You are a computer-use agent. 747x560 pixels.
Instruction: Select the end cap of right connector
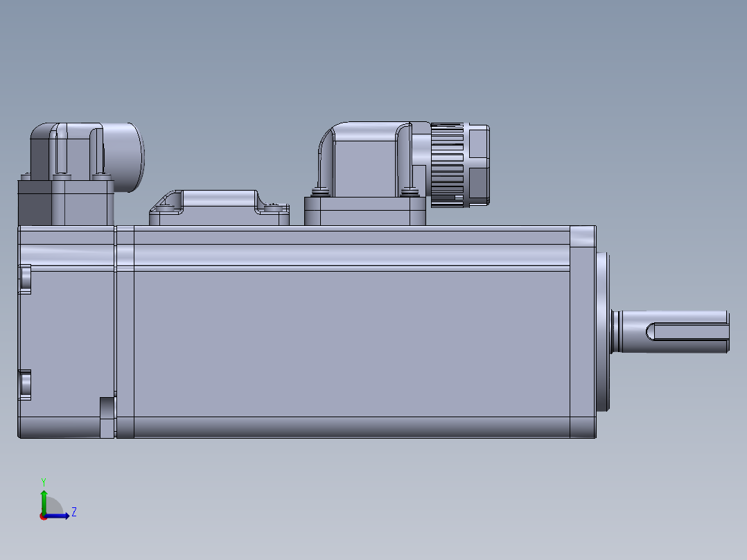[x=478, y=165]
